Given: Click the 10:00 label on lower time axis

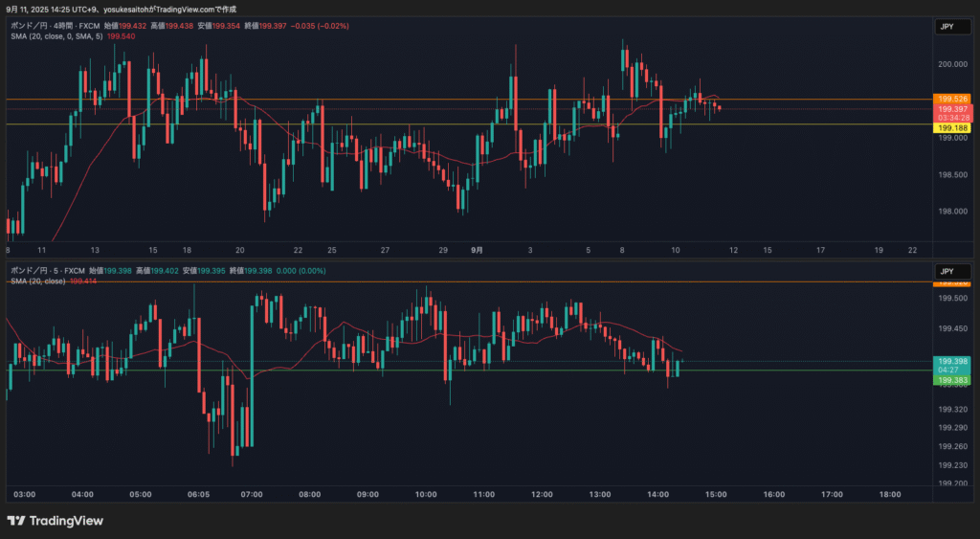Looking at the screenshot, I should [x=426, y=494].
